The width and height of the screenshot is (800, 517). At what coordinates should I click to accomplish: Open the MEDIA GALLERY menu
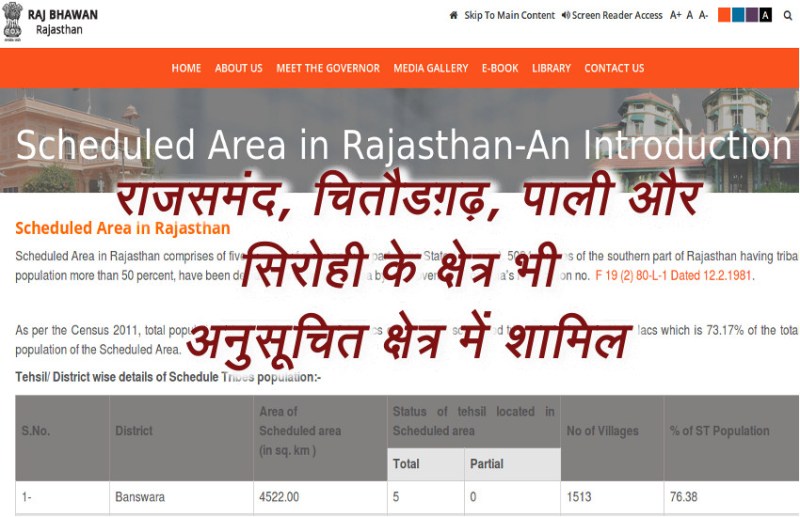pyautogui.click(x=430, y=68)
